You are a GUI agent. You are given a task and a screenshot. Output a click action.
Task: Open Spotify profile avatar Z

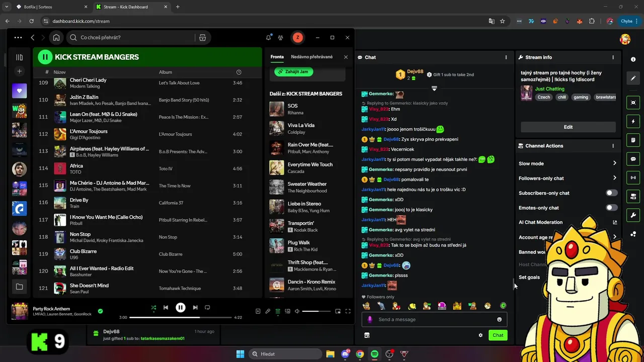coord(297,37)
